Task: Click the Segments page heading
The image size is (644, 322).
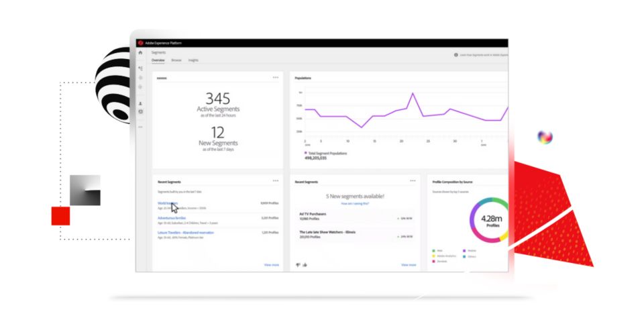Action: (x=158, y=52)
